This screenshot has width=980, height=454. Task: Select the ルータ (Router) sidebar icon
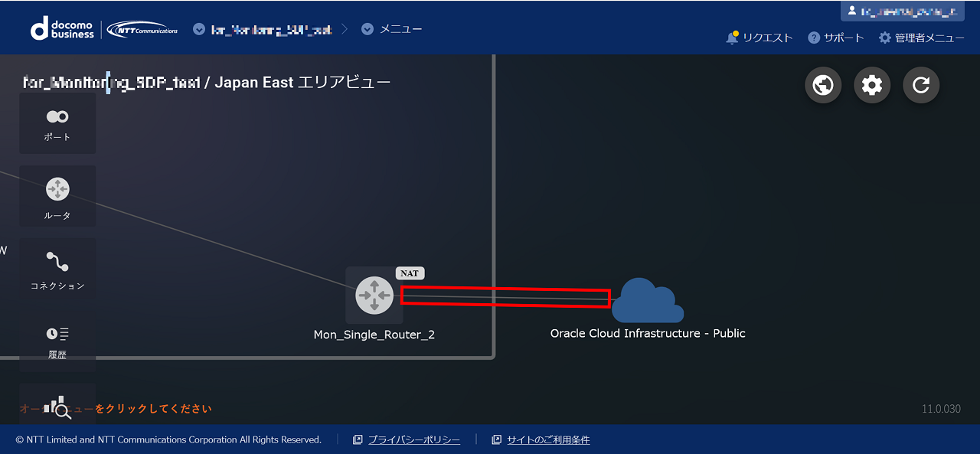click(x=57, y=196)
